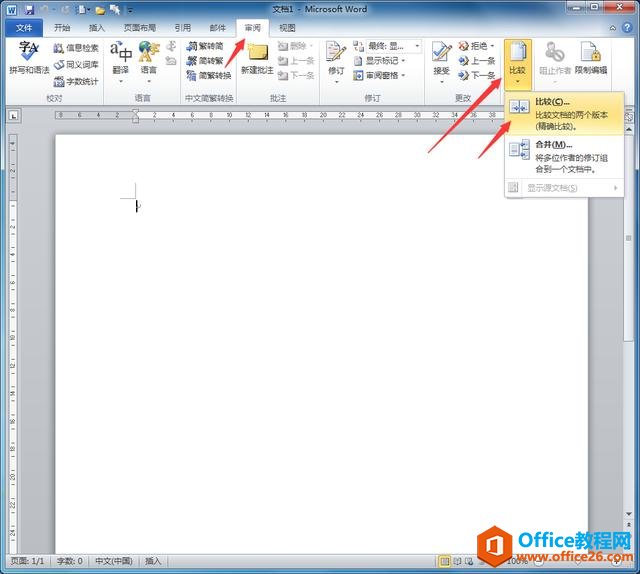Toggle Insert/Overtype mode (插入) in status bar
Image resolution: width=640 pixels, height=574 pixels.
(153, 561)
